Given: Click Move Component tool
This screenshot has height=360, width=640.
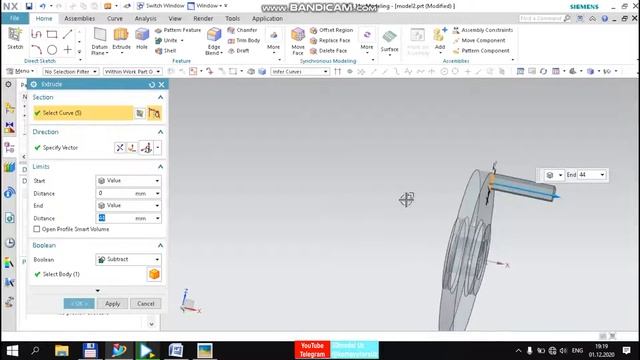Looking at the screenshot, I should pyautogui.click(x=479, y=40).
